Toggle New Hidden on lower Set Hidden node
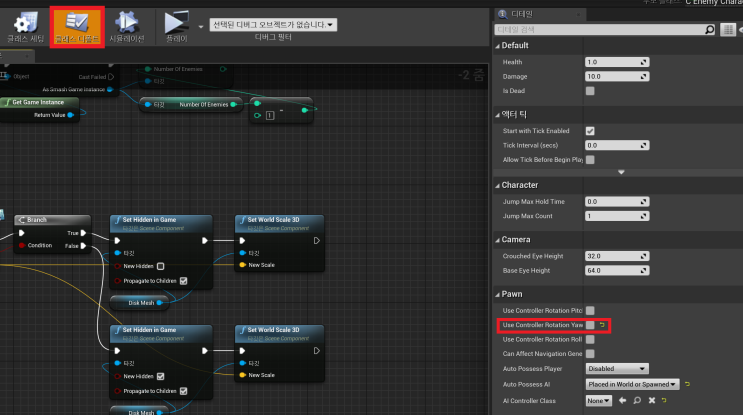The width and height of the screenshot is (743, 415). [161, 376]
